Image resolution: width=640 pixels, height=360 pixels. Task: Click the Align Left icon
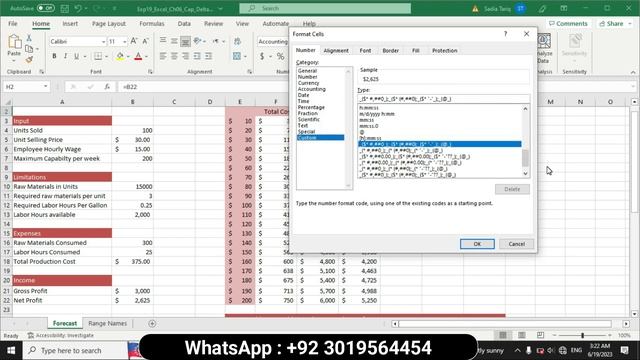163,56
